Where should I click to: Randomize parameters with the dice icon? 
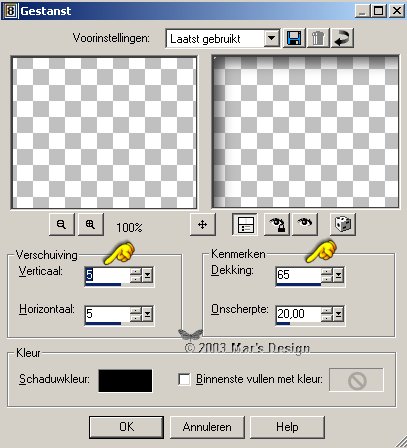(x=343, y=224)
